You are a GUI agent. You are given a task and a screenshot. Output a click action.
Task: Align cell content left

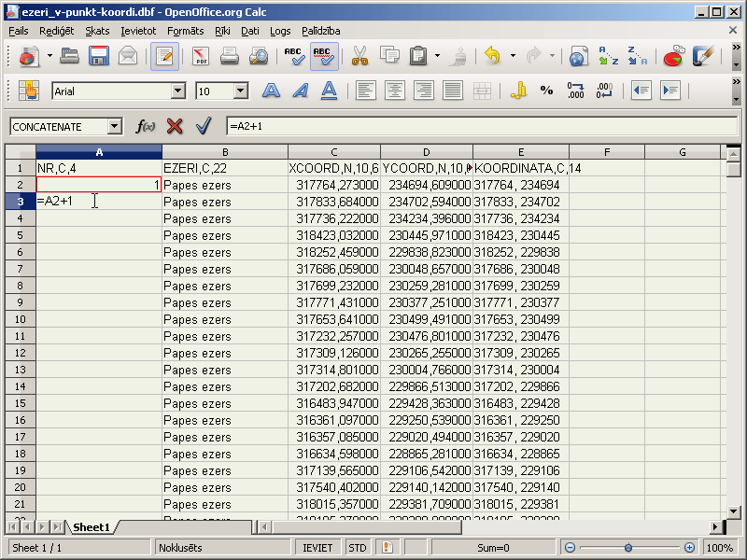(x=365, y=91)
